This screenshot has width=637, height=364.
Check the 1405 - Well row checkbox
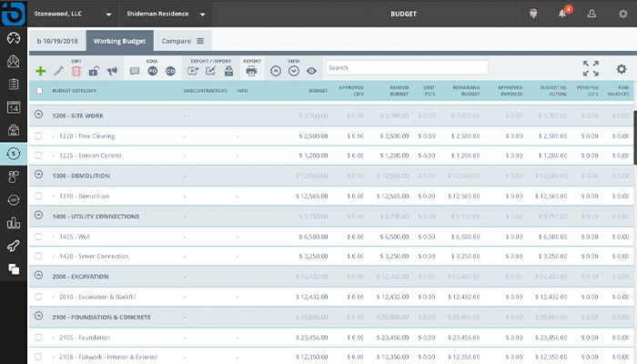click(x=38, y=237)
